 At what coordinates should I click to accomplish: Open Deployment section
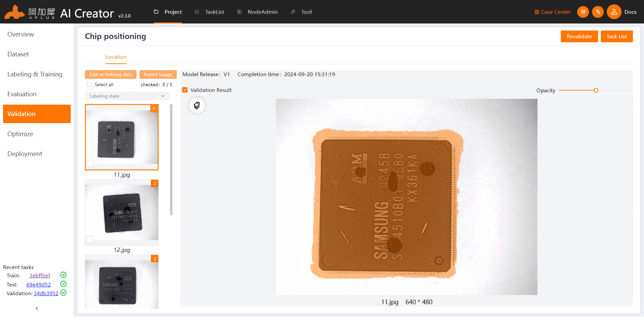25,154
